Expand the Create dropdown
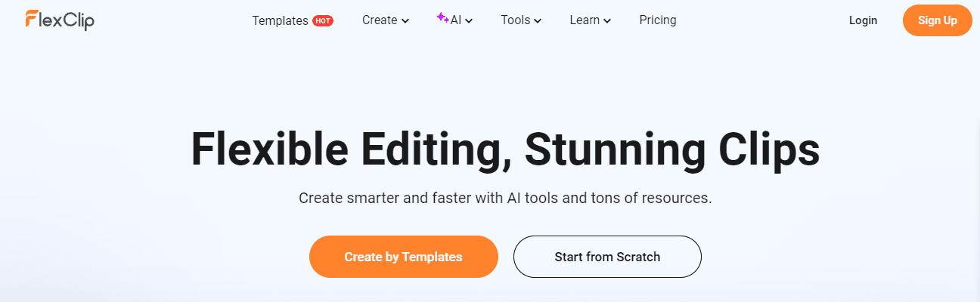This screenshot has width=980, height=302. (386, 20)
